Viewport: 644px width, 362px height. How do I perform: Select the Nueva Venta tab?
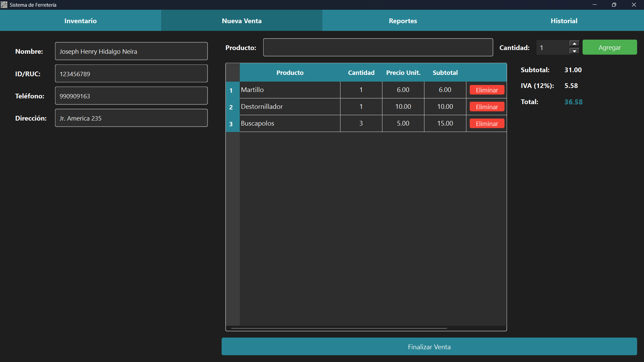241,21
